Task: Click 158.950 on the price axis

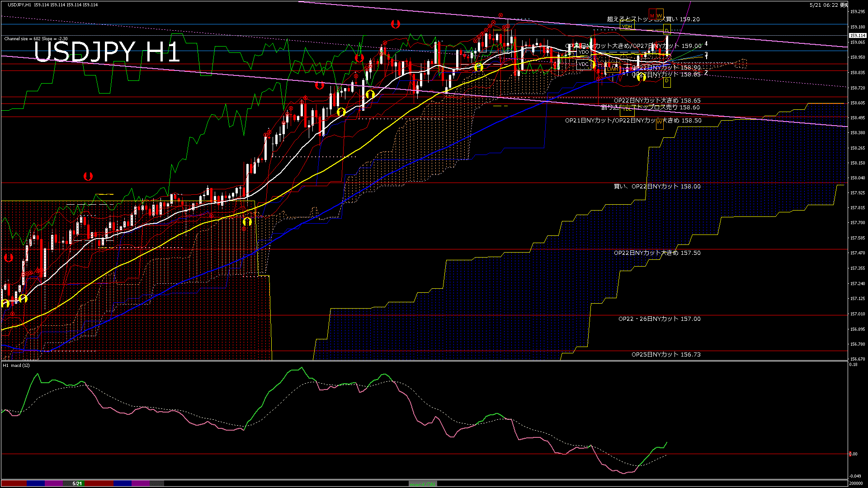Action: click(858, 57)
